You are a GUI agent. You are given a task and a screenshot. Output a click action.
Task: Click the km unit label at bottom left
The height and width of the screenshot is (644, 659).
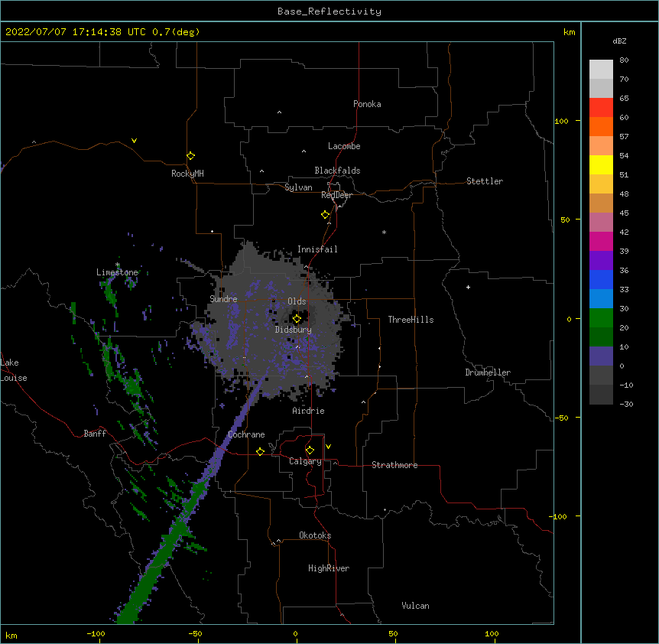coord(11,636)
